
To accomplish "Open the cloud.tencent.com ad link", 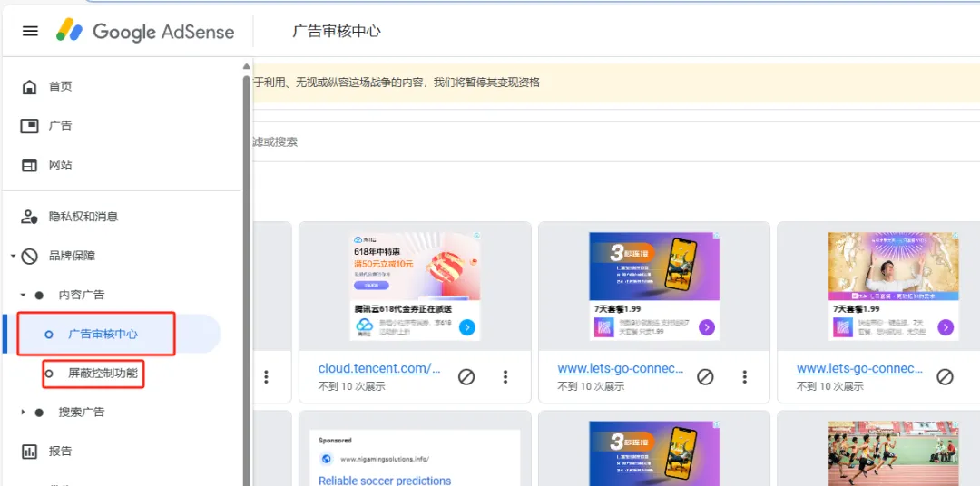I will (x=379, y=368).
